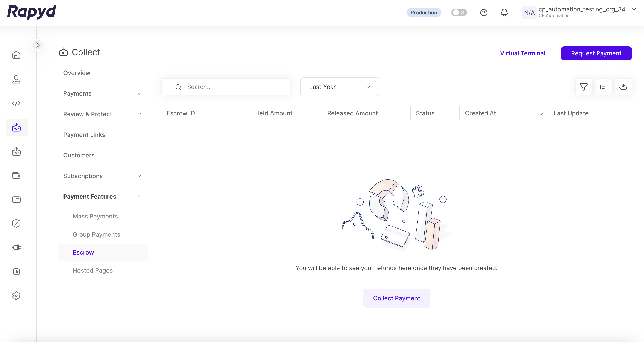
Task: Open the Virtual Terminal link
Action: click(522, 53)
